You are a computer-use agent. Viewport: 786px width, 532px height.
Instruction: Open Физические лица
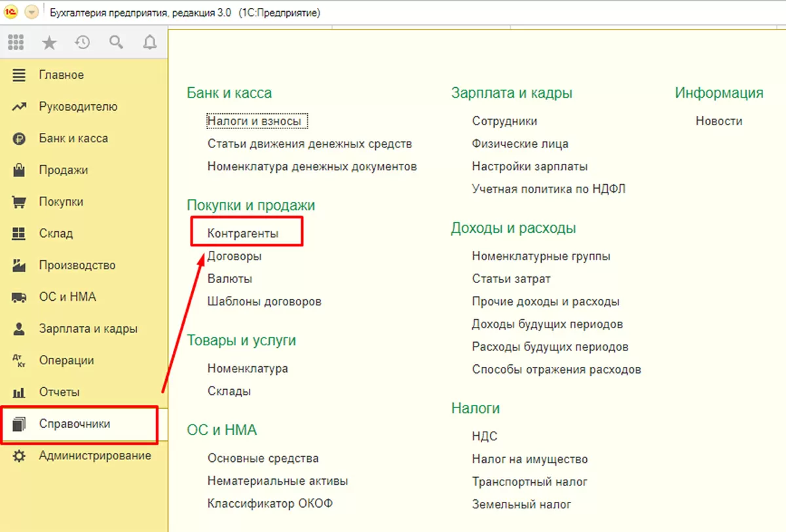[520, 143]
